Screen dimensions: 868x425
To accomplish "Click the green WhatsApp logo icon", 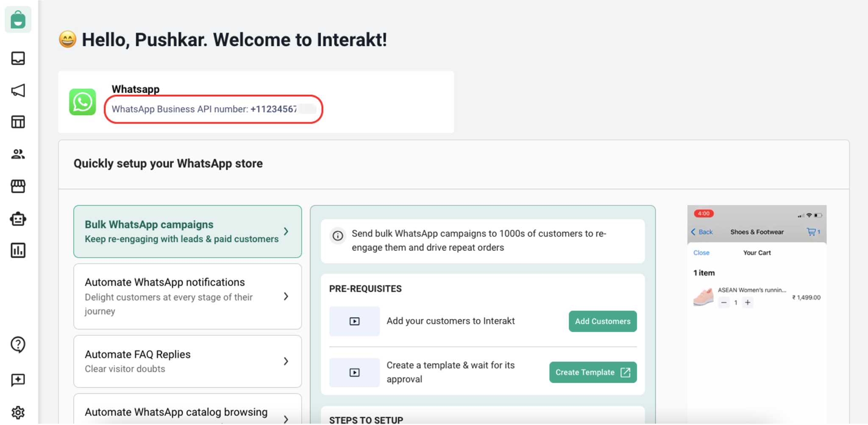I will tap(82, 102).
